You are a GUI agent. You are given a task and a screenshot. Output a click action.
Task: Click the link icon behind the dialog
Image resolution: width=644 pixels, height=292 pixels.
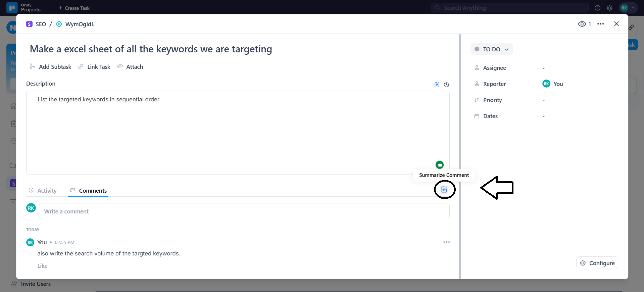631,27
